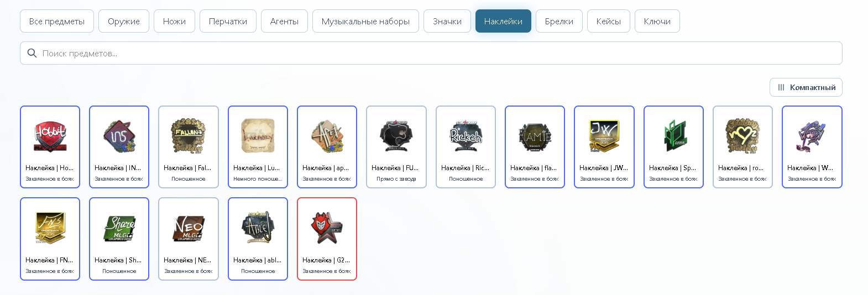Screen dimensions: 868x295
Task: Choose the FURIA panther sticker image
Action: tap(396, 136)
